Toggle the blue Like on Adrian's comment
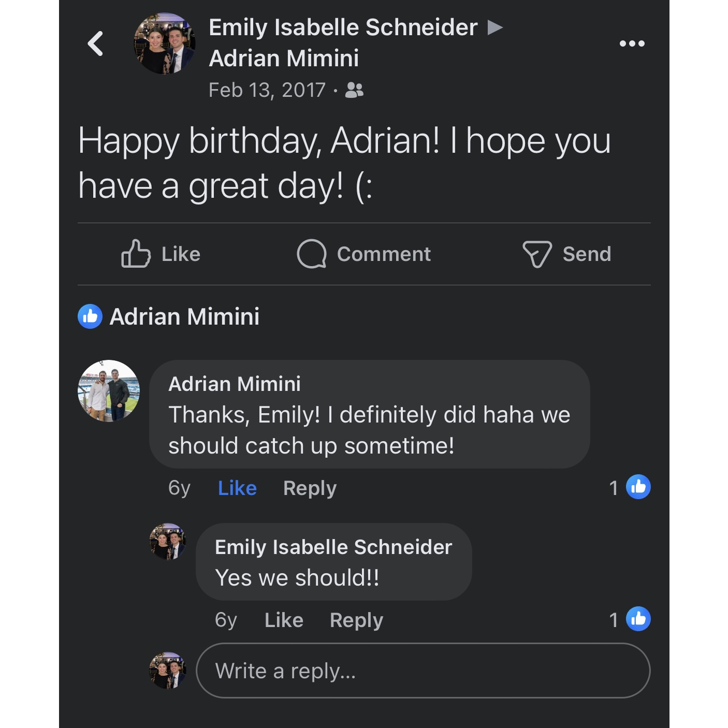This screenshot has height=728, width=728. click(237, 488)
